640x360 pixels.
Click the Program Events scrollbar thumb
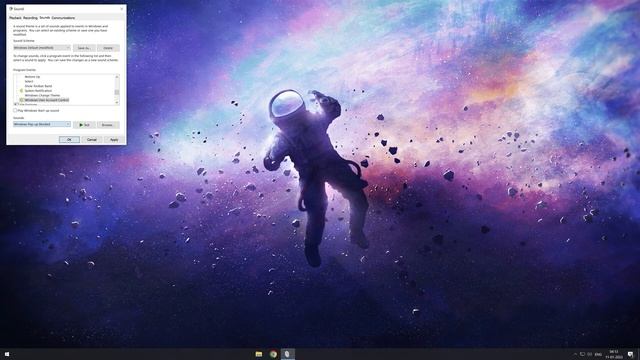[x=117, y=92]
